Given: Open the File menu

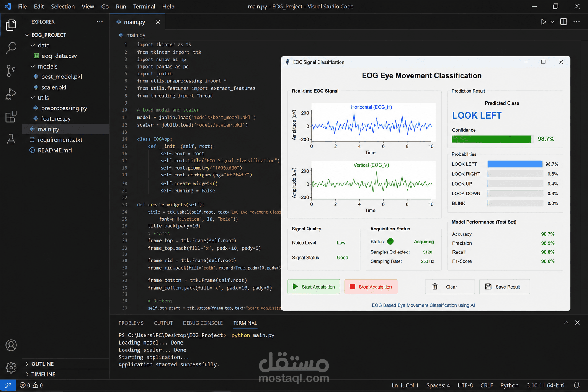Looking at the screenshot, I should click(23, 7).
